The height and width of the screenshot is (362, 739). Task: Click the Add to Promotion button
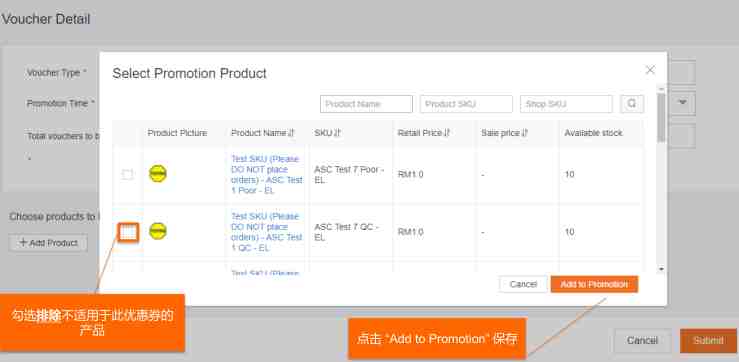tap(594, 284)
